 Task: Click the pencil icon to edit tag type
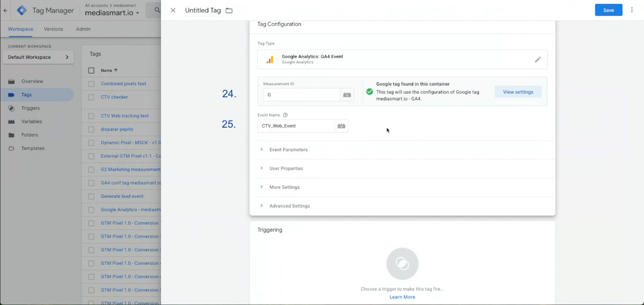tap(538, 60)
